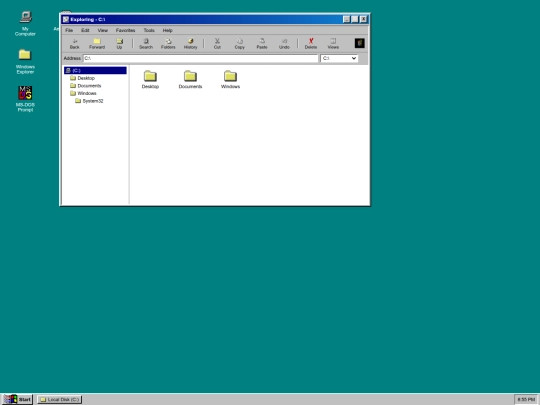Open the Search tool
This screenshot has height=405, width=540.
pyautogui.click(x=146, y=44)
